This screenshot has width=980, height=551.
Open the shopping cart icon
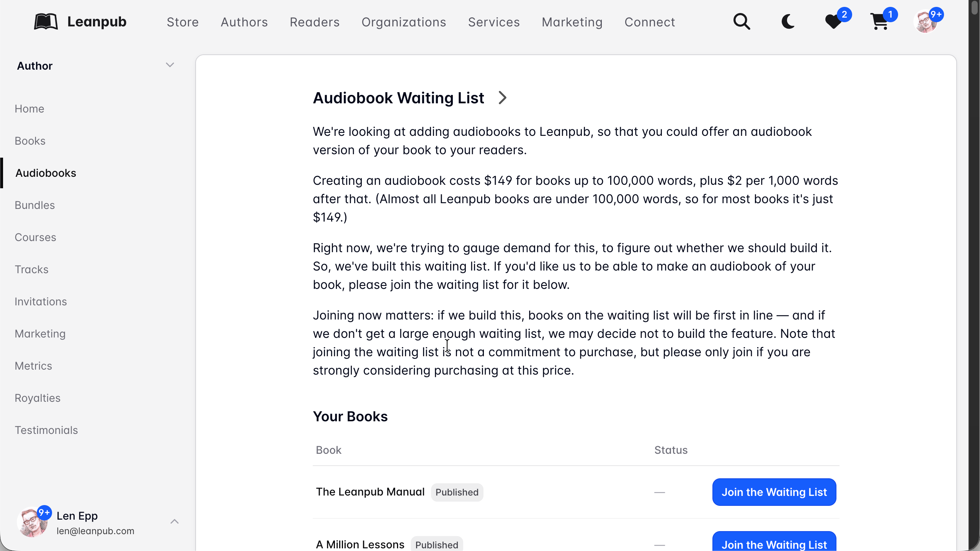tap(879, 22)
